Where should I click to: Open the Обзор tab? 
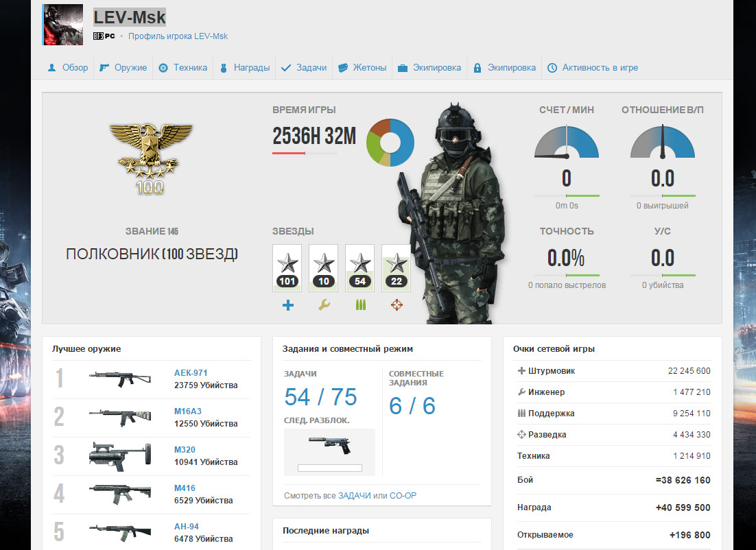coord(68,68)
